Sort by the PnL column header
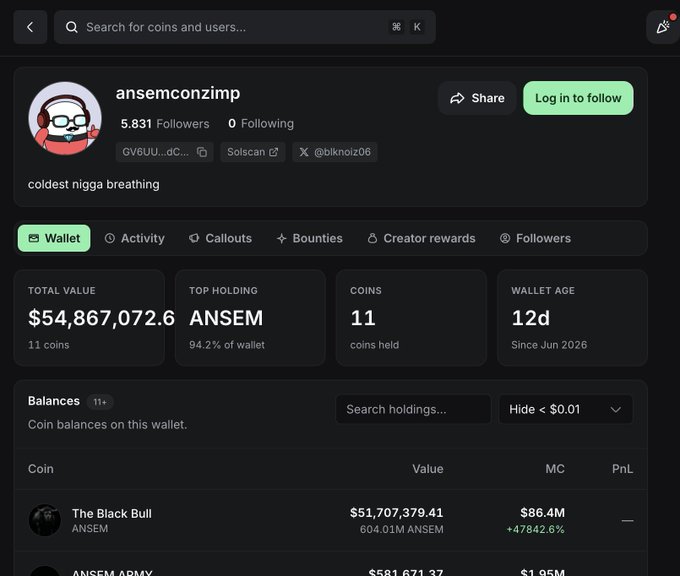The width and height of the screenshot is (680, 576). coord(622,469)
